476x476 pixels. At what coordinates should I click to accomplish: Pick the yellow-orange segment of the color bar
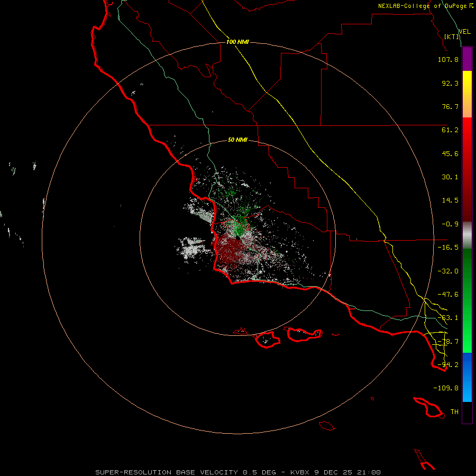coord(467,94)
